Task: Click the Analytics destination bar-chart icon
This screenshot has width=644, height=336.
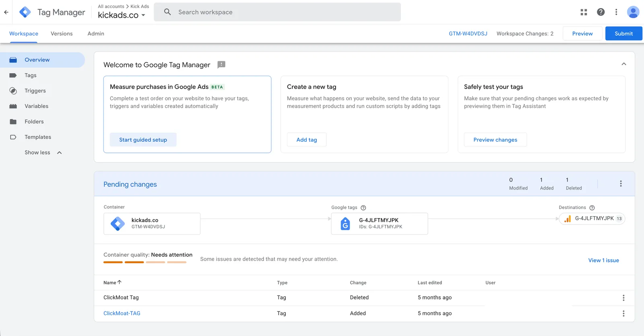Action: 568,219
